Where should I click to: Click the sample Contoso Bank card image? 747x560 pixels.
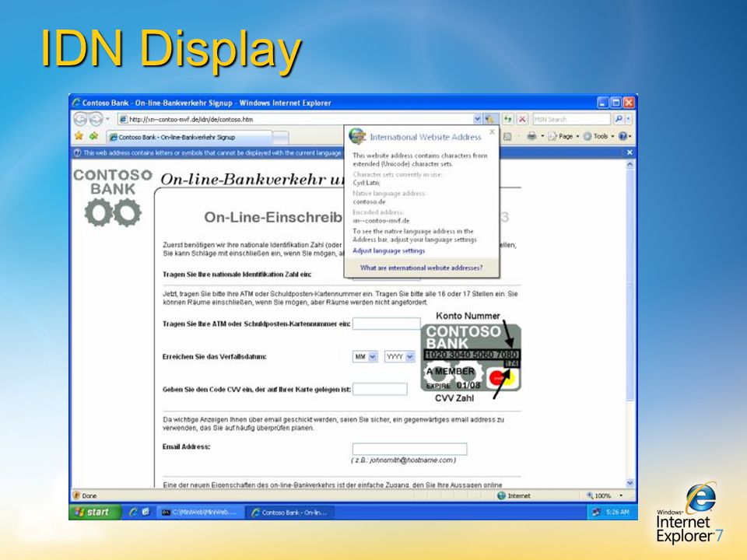(471, 358)
